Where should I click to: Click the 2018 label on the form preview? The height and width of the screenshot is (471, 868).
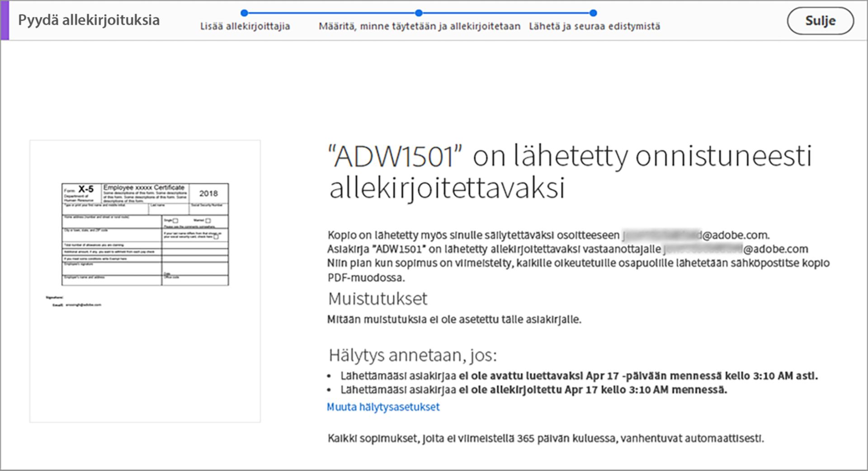(209, 193)
